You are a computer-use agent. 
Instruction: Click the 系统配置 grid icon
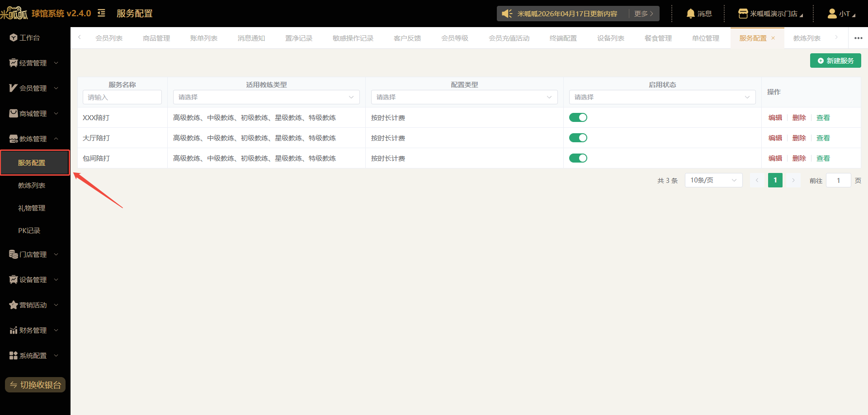[14, 355]
